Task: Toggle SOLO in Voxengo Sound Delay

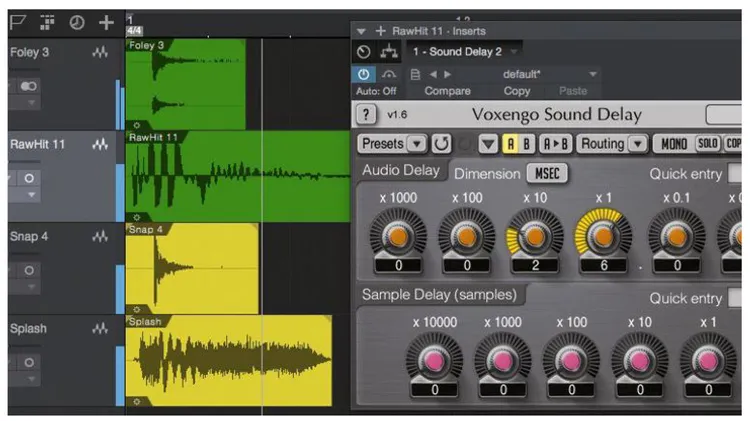Action: click(707, 143)
